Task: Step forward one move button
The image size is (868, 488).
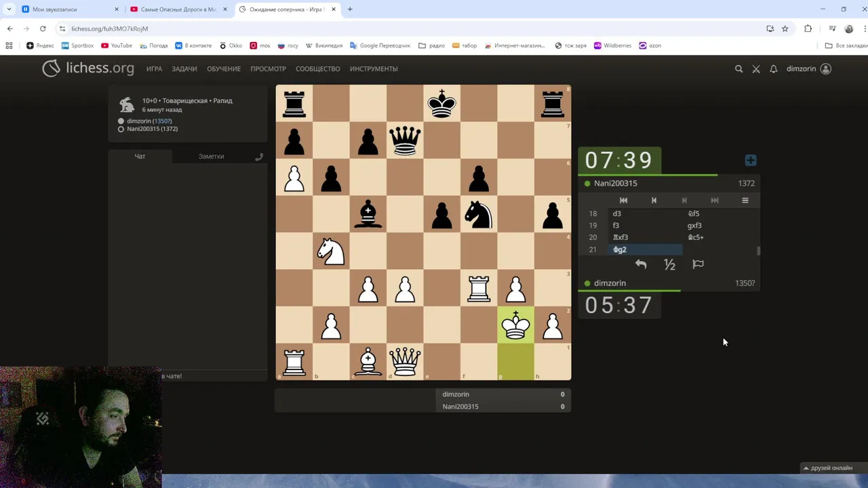Action: pos(684,200)
